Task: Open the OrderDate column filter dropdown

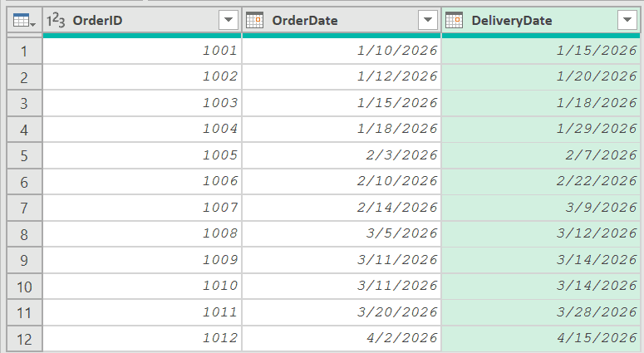Action: pyautogui.click(x=428, y=20)
